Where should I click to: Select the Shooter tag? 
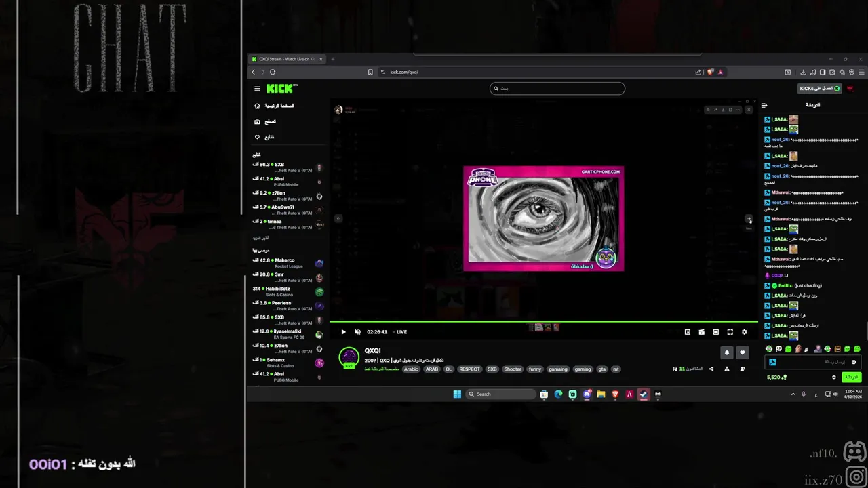(513, 369)
